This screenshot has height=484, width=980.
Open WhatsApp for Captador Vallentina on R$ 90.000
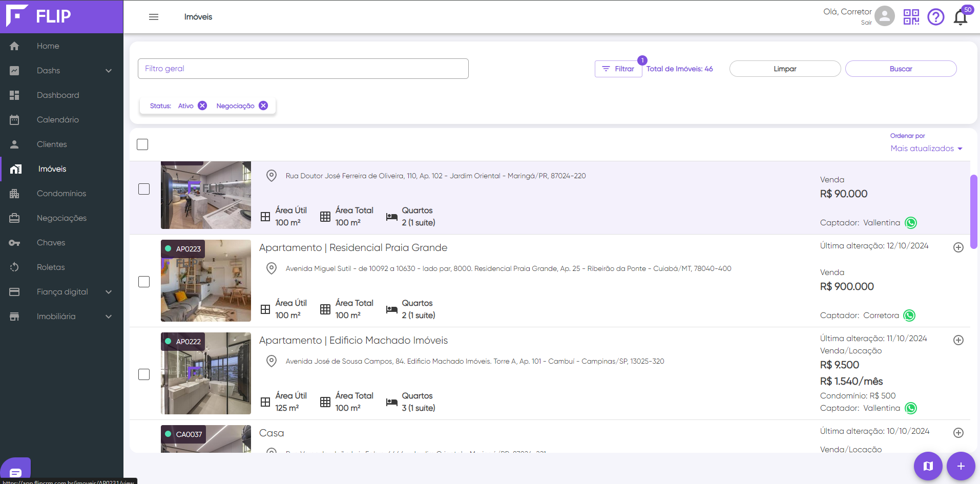[911, 223]
